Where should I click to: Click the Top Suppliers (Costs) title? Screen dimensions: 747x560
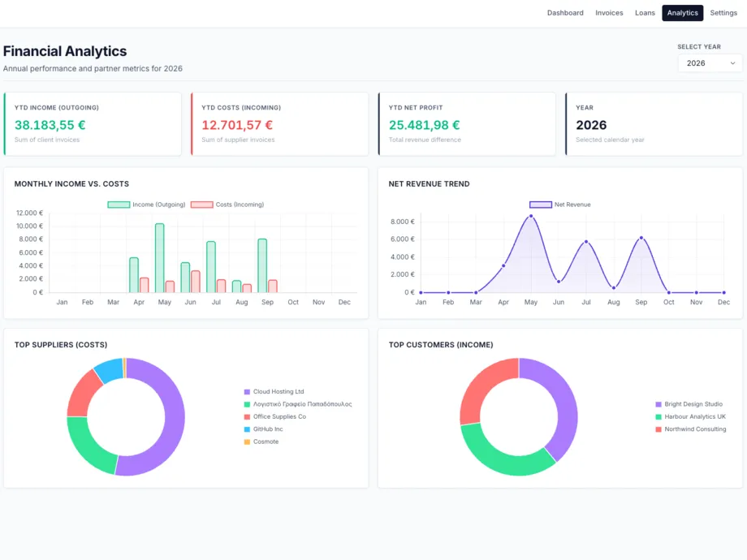pyautogui.click(x=61, y=345)
